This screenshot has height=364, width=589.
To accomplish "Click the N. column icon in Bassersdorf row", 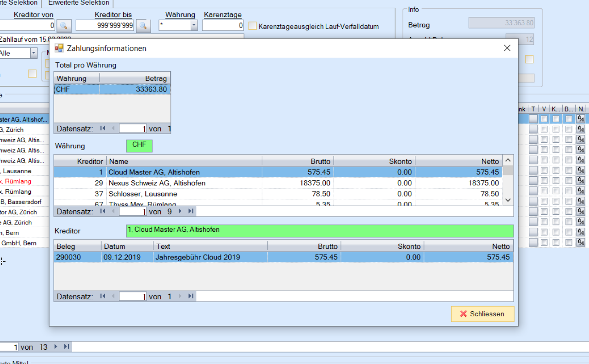I will pos(581,202).
